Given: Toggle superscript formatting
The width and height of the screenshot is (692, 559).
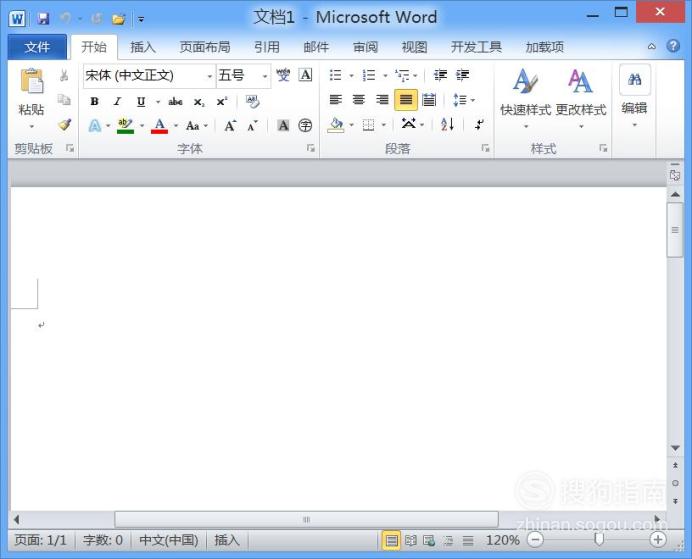Looking at the screenshot, I should click(x=222, y=102).
